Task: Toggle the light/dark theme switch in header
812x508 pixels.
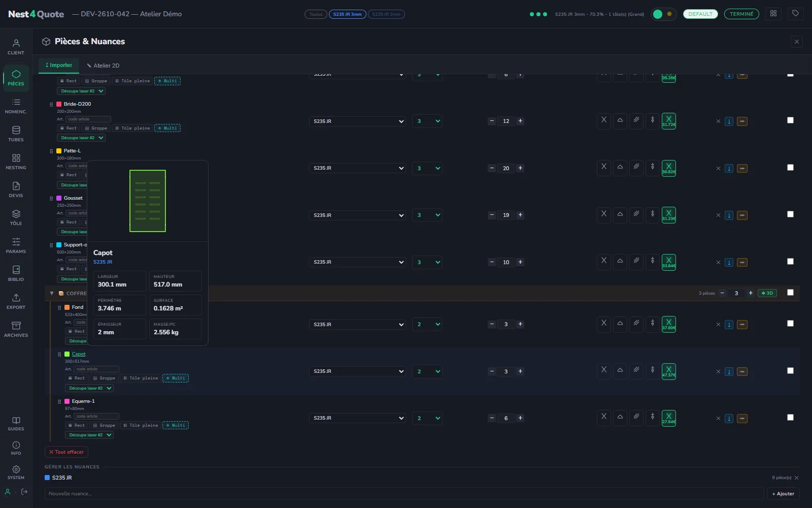Action: pos(663,14)
